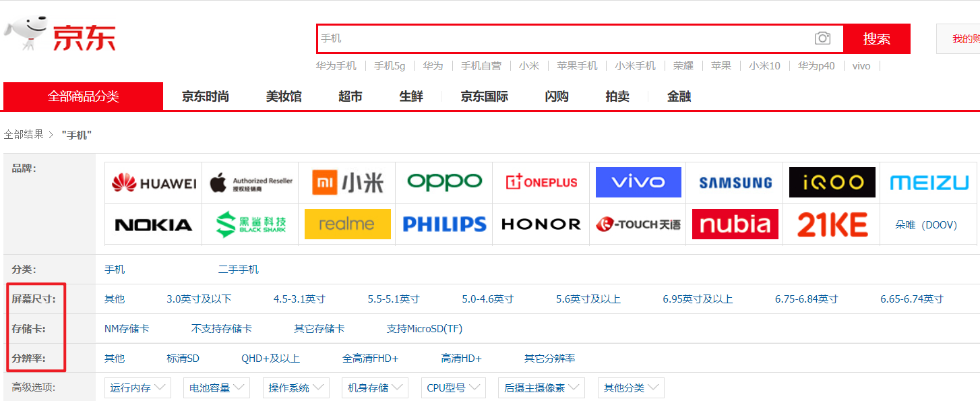This screenshot has width=980, height=401.
Task: Select the Xiaomi 小米 brand logo
Action: (x=348, y=183)
